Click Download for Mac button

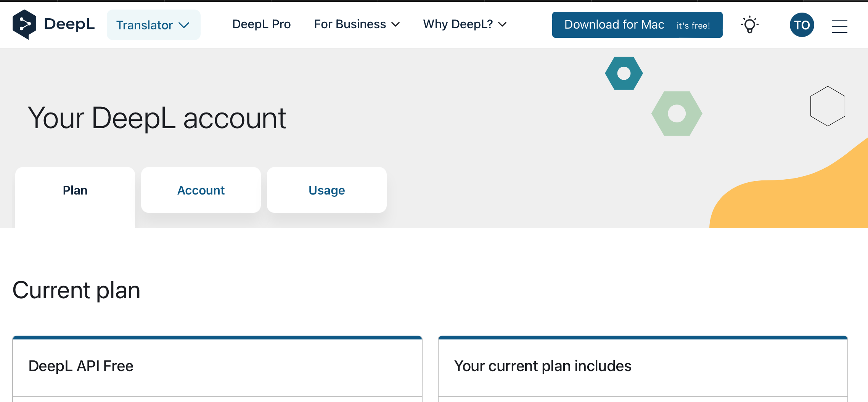click(637, 25)
